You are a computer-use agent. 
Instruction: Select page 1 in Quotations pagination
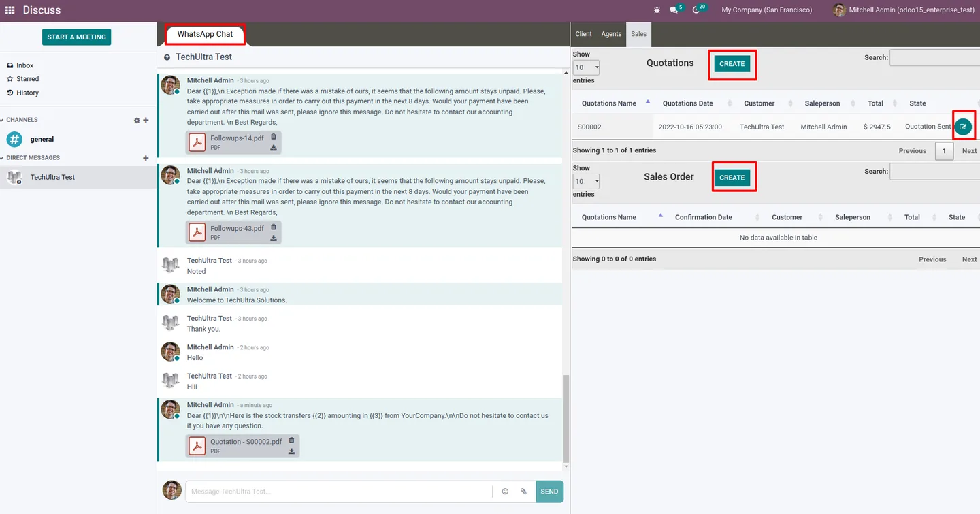click(x=944, y=151)
